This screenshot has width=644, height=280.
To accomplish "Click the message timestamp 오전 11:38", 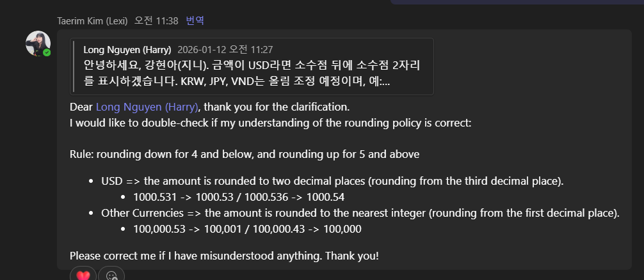I will (156, 20).
